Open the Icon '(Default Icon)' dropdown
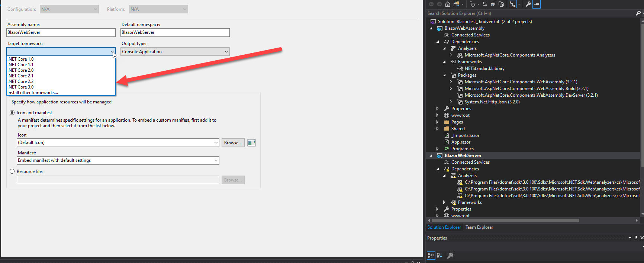The height and width of the screenshot is (263, 644). click(x=118, y=142)
